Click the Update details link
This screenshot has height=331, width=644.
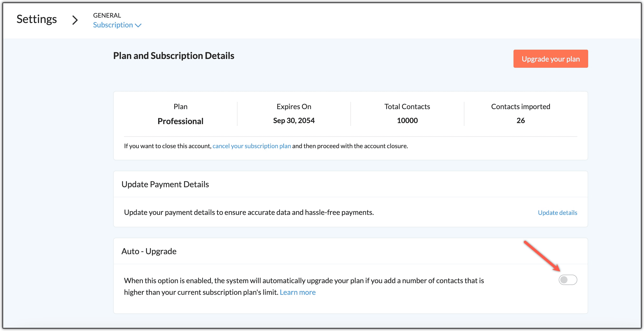click(557, 213)
